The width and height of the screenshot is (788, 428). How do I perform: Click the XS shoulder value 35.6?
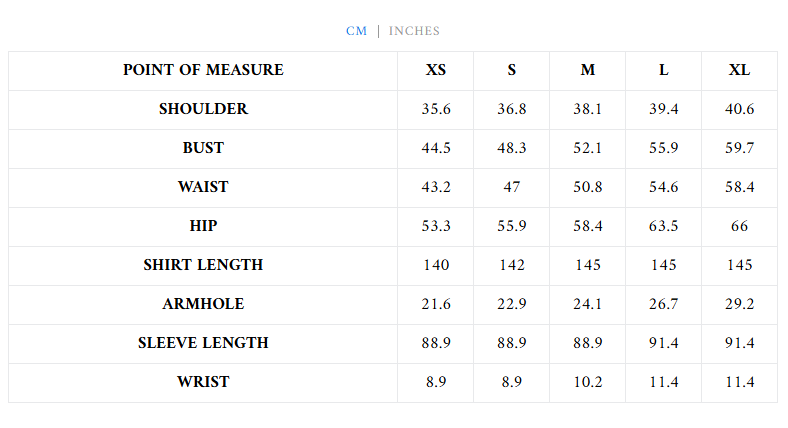point(436,109)
